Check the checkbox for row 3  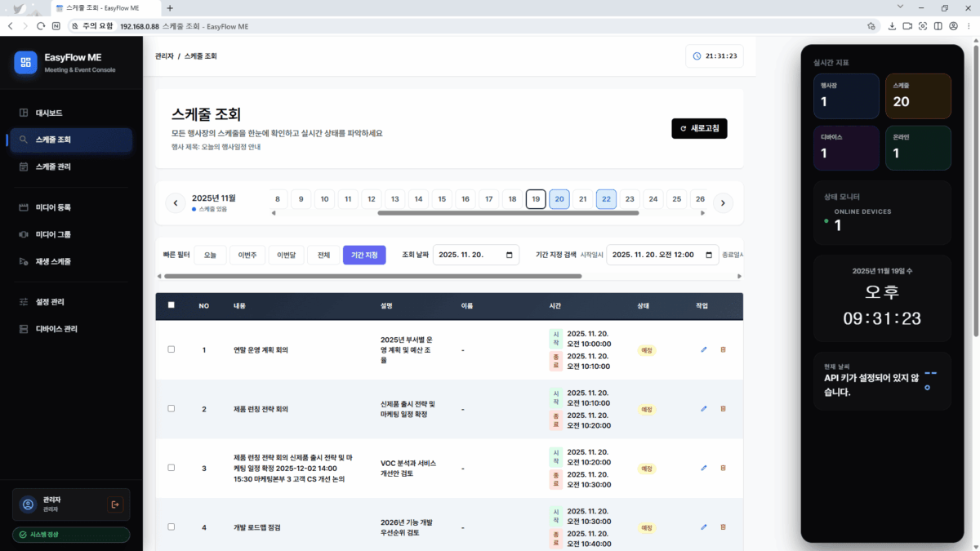tap(171, 468)
